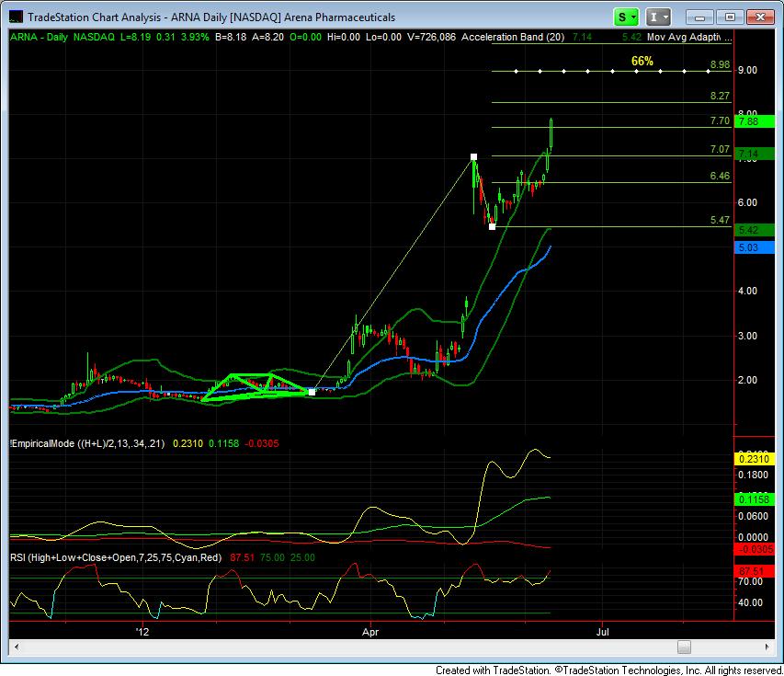The image size is (784, 676).
Task: Click the red-highlighted 87.51 RSI scale tag
Action: pyautogui.click(x=755, y=571)
